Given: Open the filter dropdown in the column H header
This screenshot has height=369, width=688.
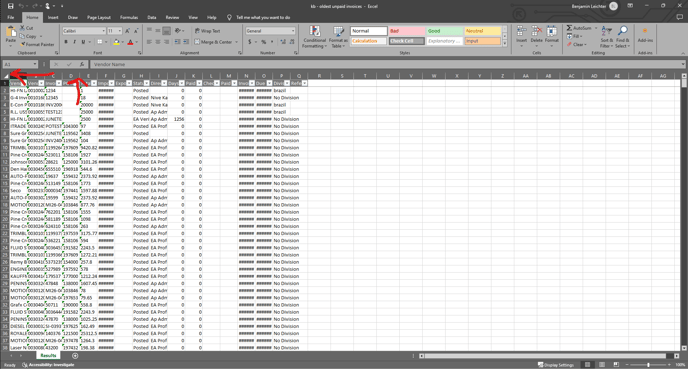Looking at the screenshot, I should [147, 83].
